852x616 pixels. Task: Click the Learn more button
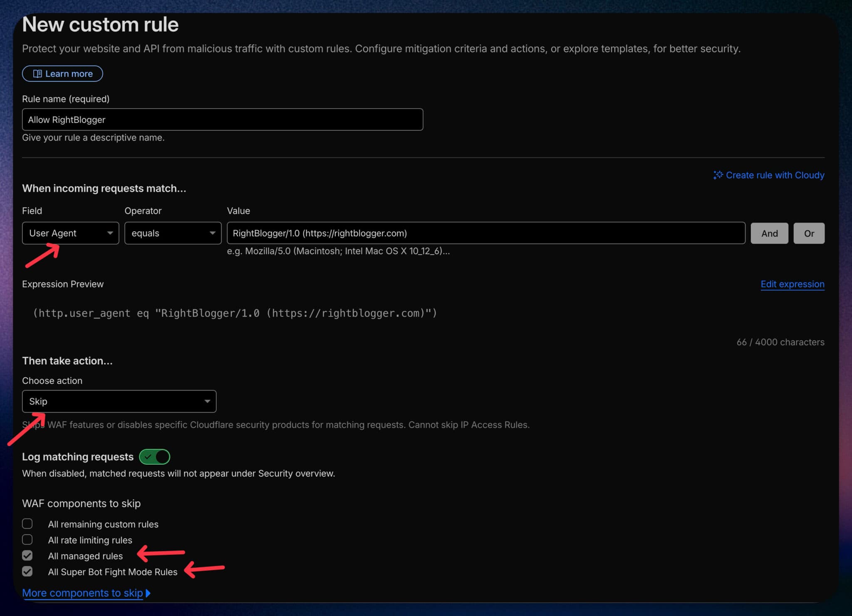click(x=62, y=74)
